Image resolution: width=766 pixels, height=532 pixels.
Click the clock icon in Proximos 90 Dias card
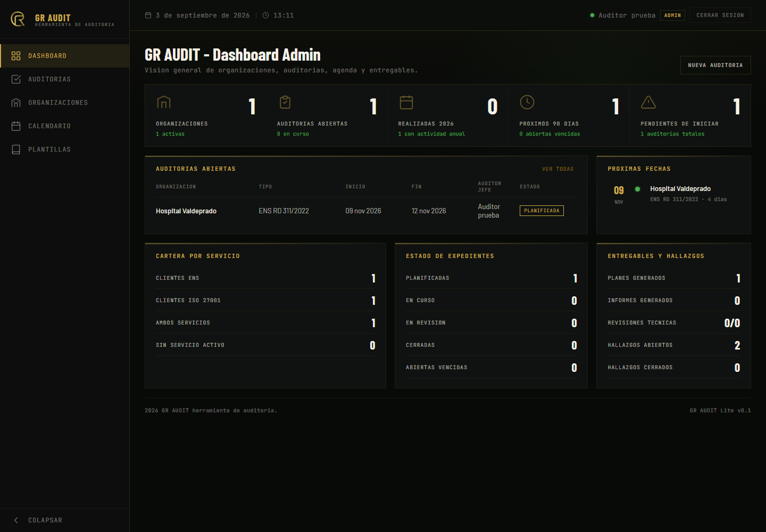[527, 102]
